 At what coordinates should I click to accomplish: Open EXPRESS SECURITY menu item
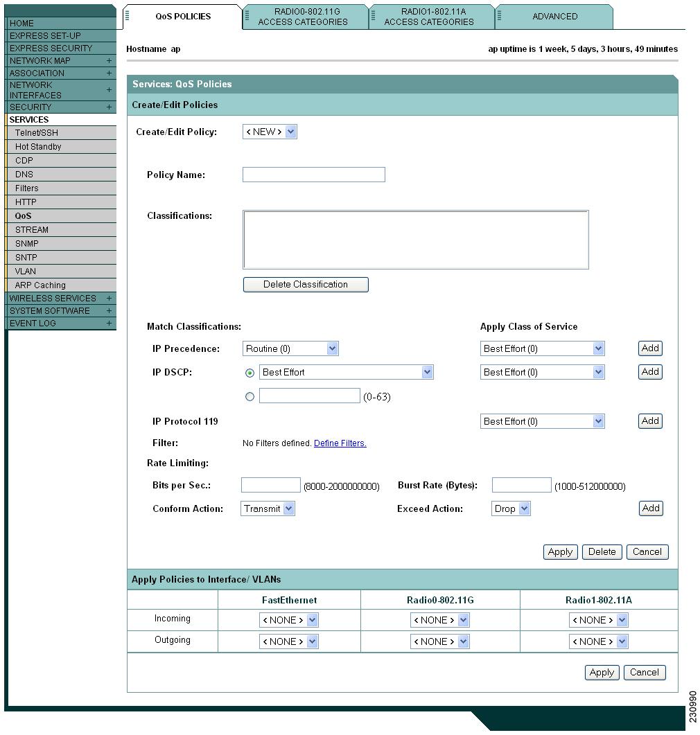[x=60, y=48]
